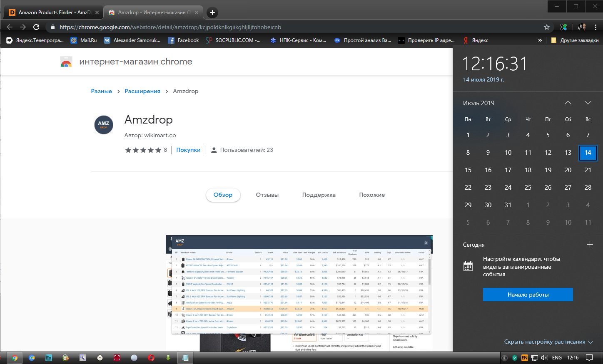Open Opera from the taskbar
The height and width of the screenshot is (364, 603).
(x=151, y=358)
